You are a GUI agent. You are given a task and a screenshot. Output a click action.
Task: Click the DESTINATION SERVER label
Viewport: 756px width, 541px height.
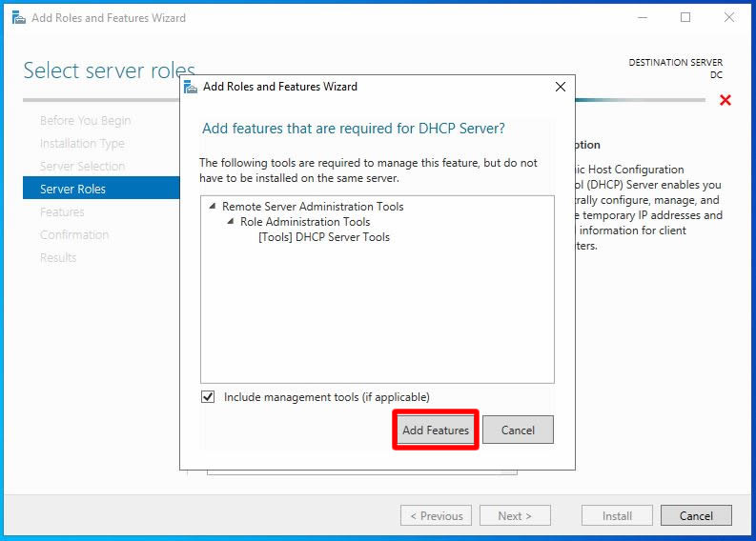676,63
